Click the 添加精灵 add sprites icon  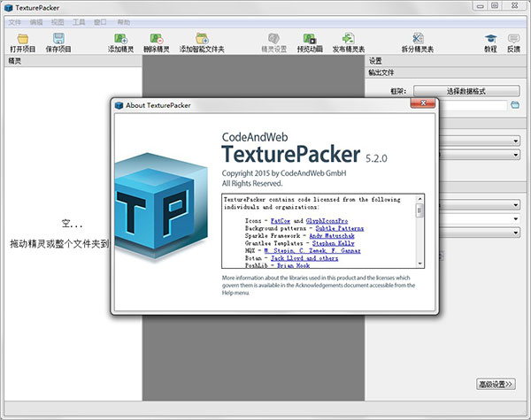coord(120,39)
